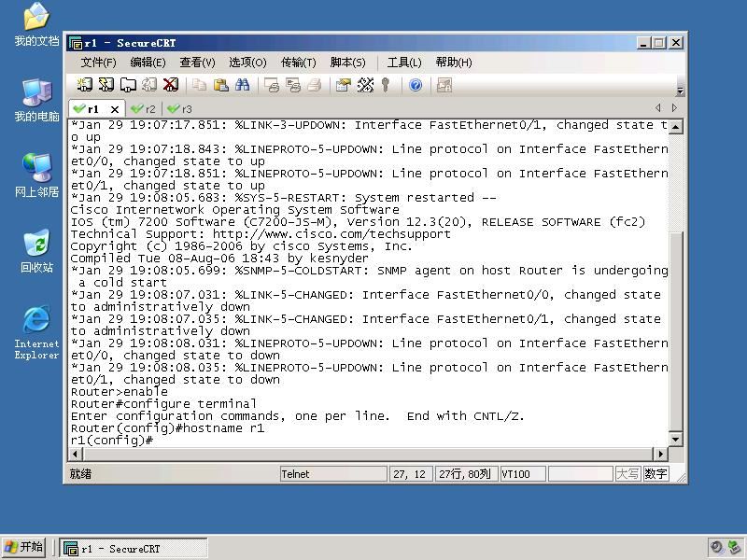
Task: Open Session Options icon
Action: [343, 85]
